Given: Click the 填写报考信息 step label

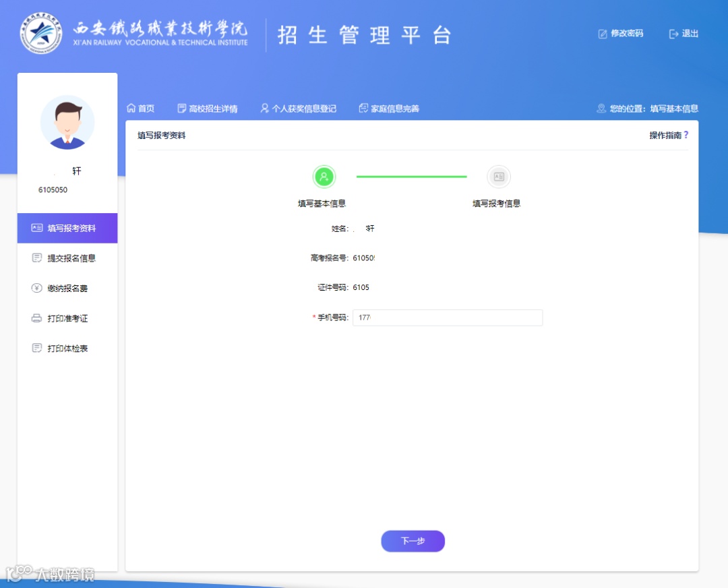Looking at the screenshot, I should (496, 204).
